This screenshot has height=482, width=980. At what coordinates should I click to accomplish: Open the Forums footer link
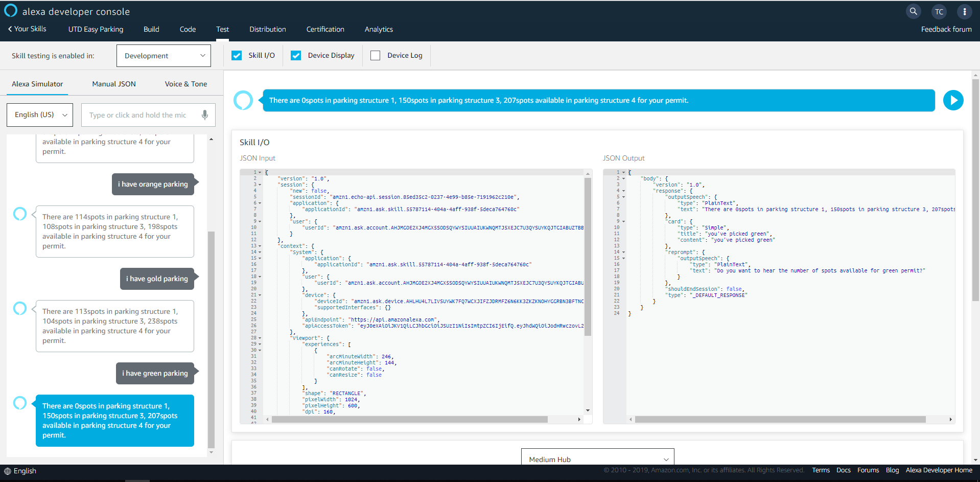tap(868, 470)
